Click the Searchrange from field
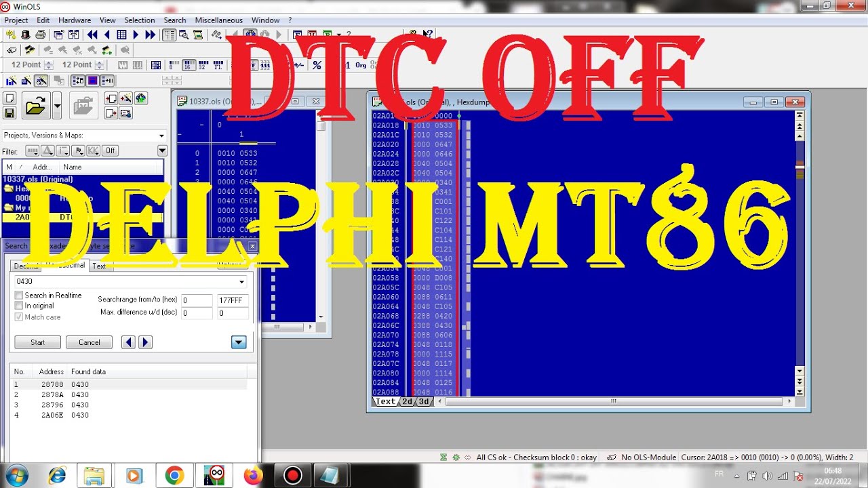868x488 pixels. [x=197, y=300]
